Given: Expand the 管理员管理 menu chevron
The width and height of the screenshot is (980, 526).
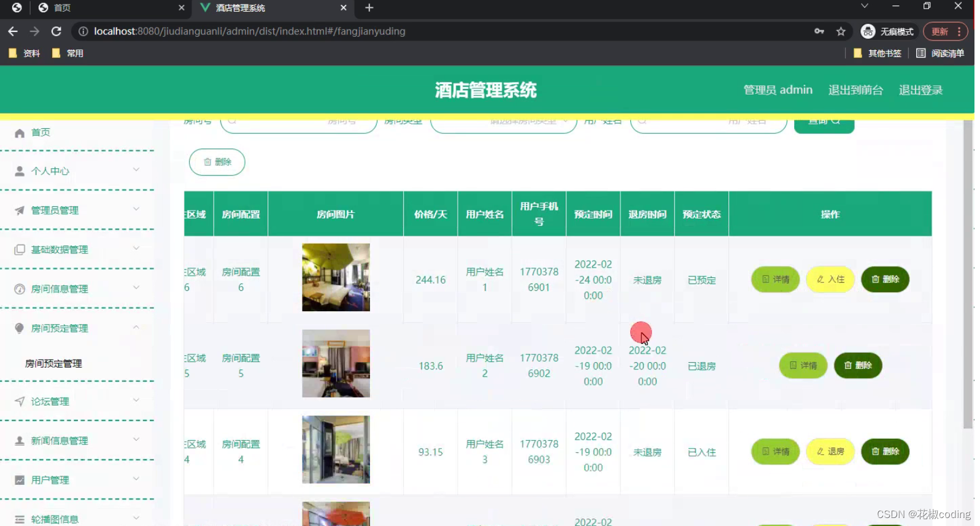Looking at the screenshot, I should point(136,209).
